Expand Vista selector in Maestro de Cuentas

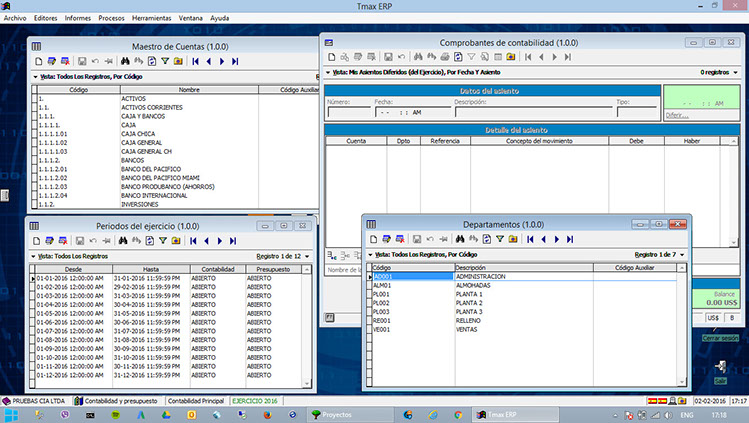click(x=35, y=75)
